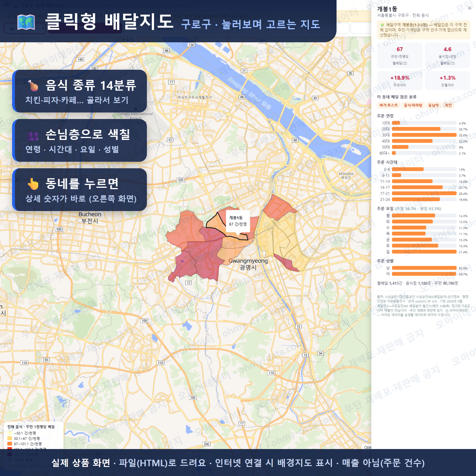Click the 50대 age bar showing 9%
The image size is (476, 476).
point(424,147)
